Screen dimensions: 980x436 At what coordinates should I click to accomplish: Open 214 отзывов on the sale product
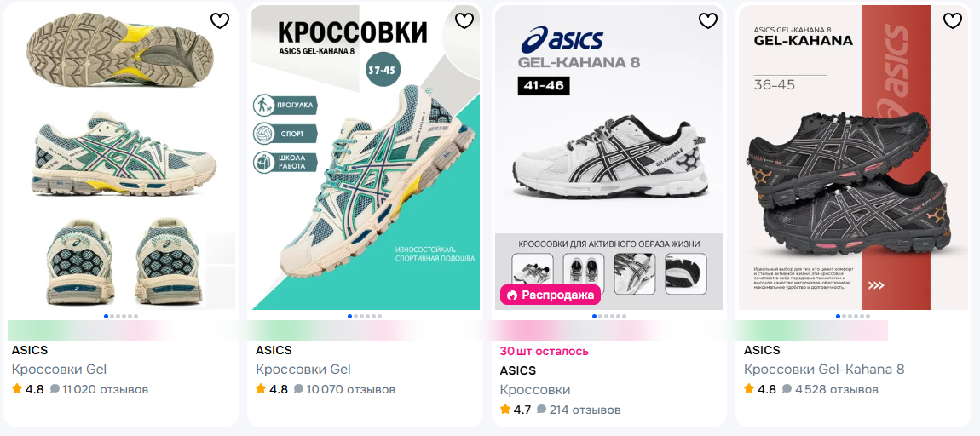click(x=585, y=410)
